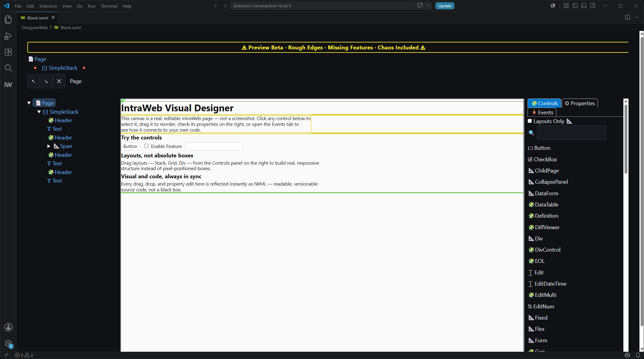Toggle the primary side bar
Viewport: 644px width, 359px height.
click(575, 6)
